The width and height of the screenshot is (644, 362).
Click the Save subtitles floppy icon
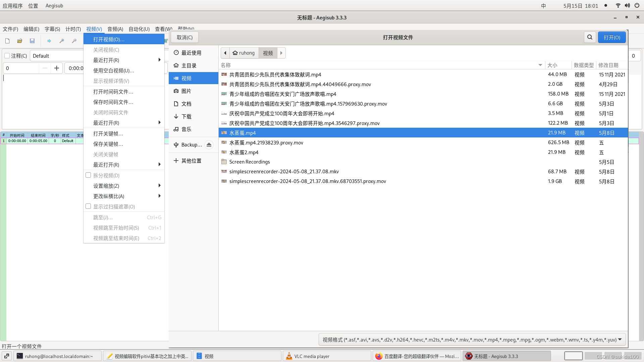point(32,41)
